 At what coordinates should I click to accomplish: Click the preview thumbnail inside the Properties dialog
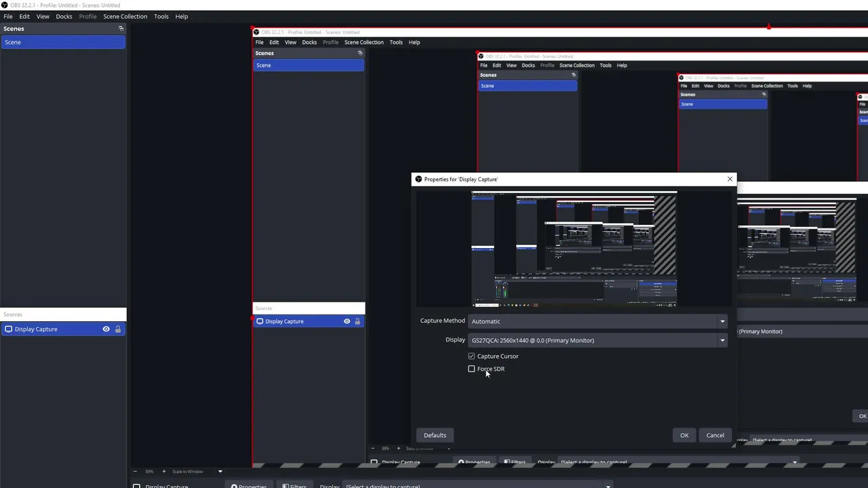tap(574, 249)
